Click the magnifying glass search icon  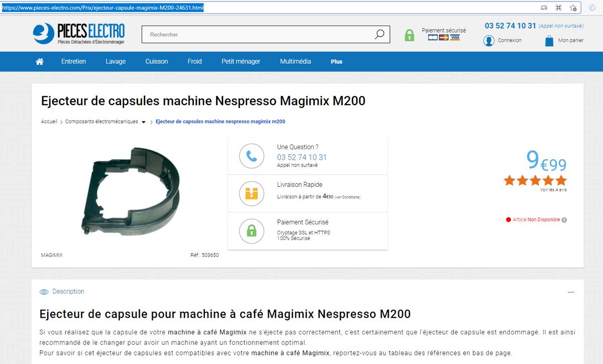(379, 34)
